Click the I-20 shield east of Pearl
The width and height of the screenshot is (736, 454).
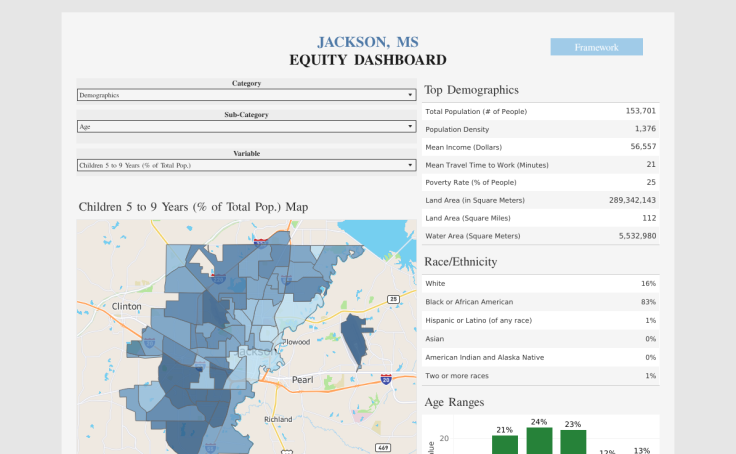tap(386, 379)
